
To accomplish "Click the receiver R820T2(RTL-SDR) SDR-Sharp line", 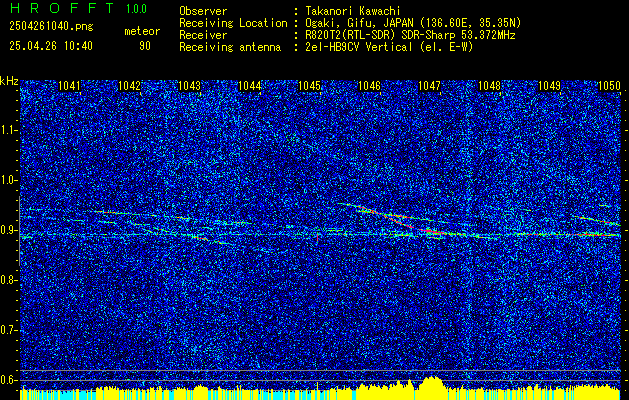I will pyautogui.click(x=410, y=35).
